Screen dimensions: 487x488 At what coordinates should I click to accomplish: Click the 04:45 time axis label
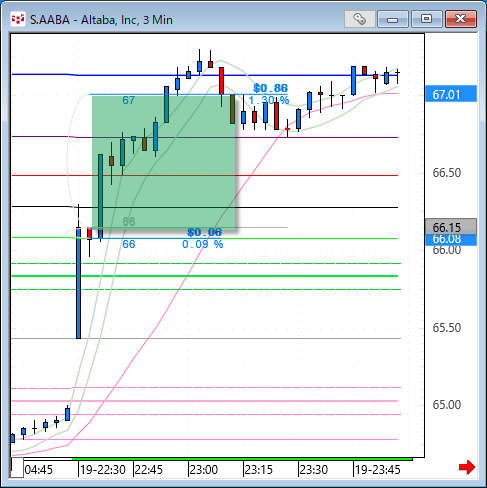point(39,470)
